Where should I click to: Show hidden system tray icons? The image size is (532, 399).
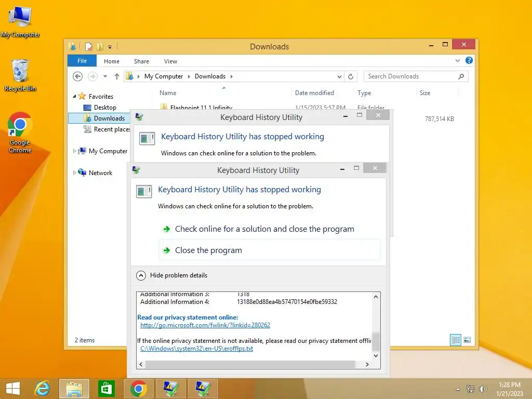pyautogui.click(x=458, y=389)
